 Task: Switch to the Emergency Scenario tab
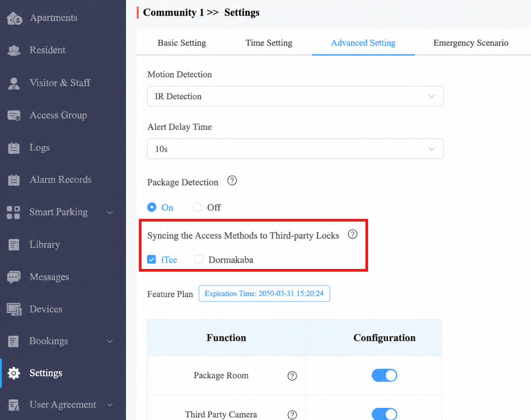coord(471,43)
